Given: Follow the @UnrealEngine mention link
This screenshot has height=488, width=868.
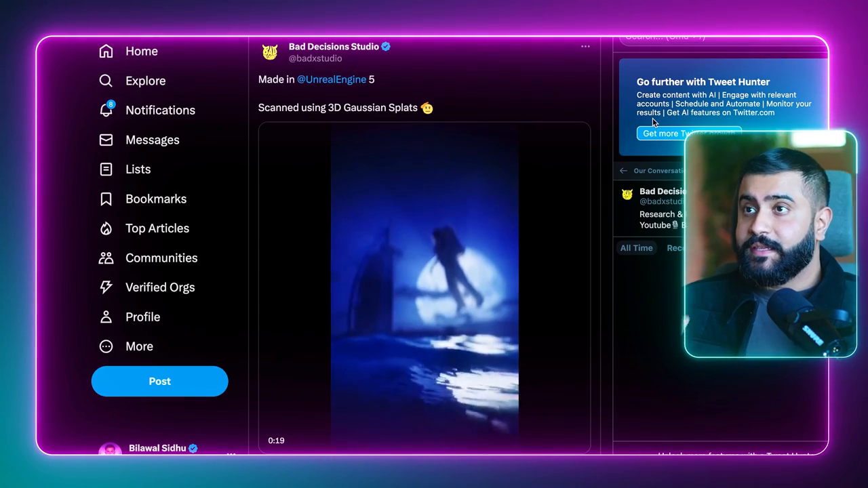Looking at the screenshot, I should [x=331, y=79].
